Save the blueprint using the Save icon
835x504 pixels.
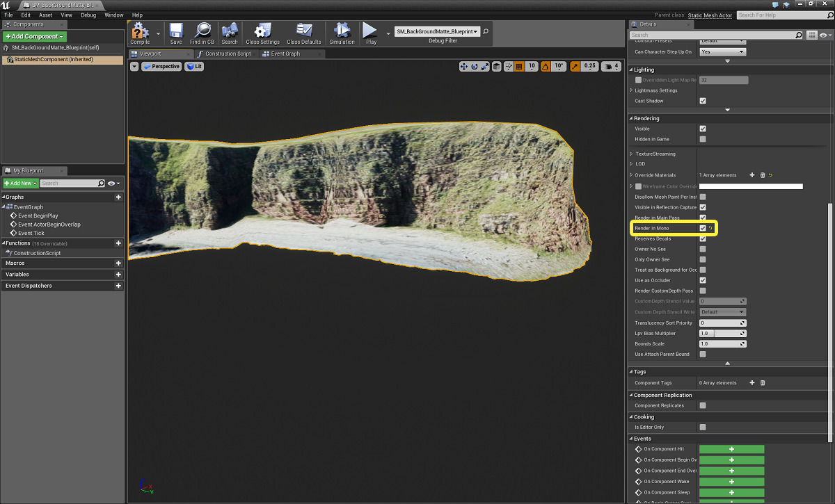[x=176, y=33]
